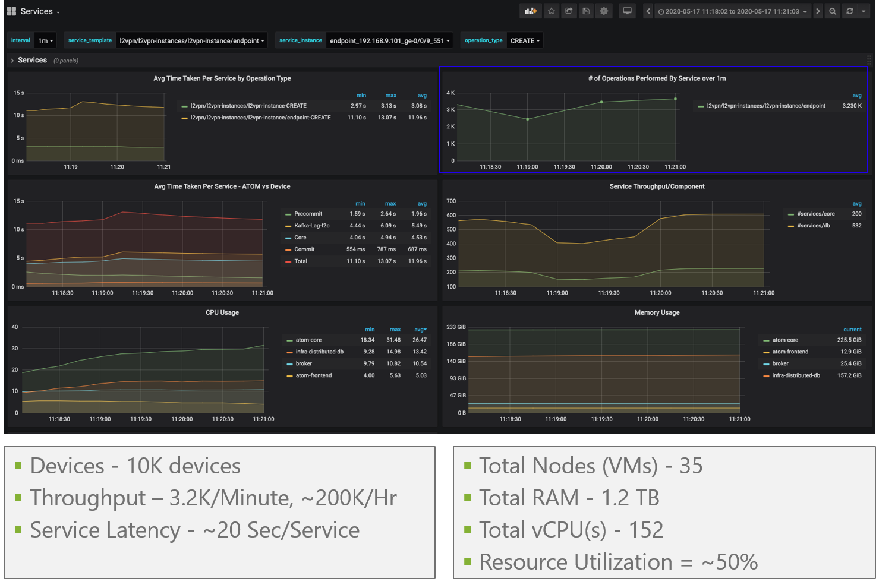This screenshot has width=876, height=588.
Task: Open the service_template dropdown
Action: pyautogui.click(x=191, y=40)
